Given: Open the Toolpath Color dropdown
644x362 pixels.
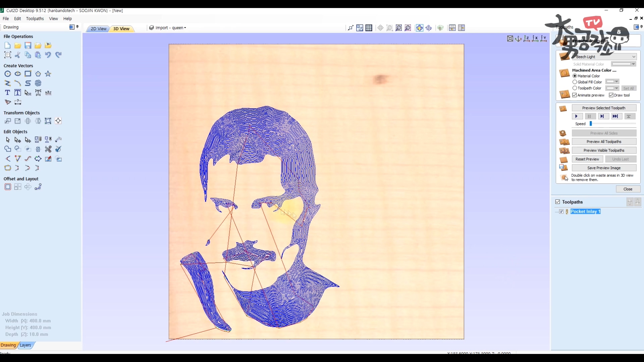Looking at the screenshot, I should [x=612, y=88].
